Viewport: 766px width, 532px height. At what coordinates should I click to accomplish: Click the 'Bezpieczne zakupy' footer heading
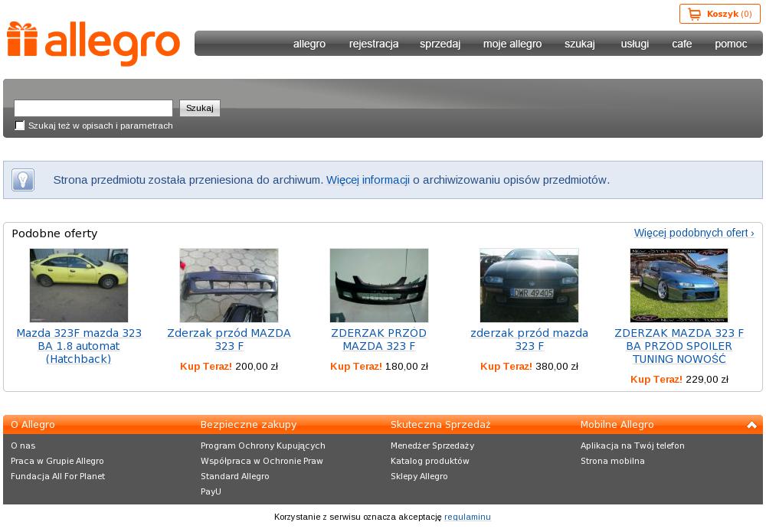click(249, 425)
